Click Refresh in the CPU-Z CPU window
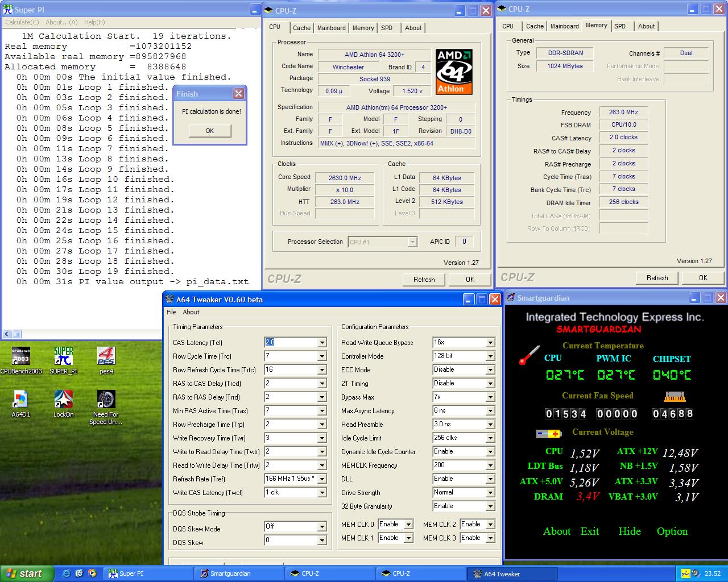The height and width of the screenshot is (582, 728). click(424, 279)
